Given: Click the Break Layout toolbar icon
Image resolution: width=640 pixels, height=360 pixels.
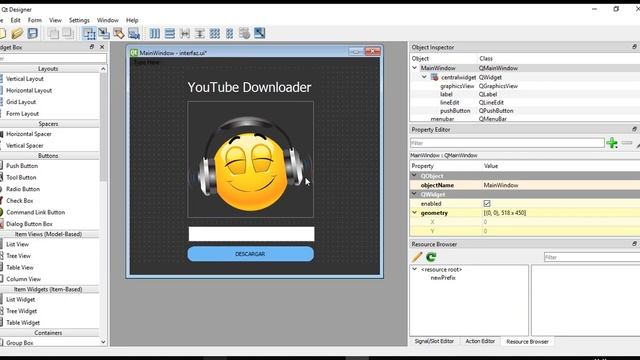Looking at the screenshot, I should pyautogui.click(x=244, y=33).
